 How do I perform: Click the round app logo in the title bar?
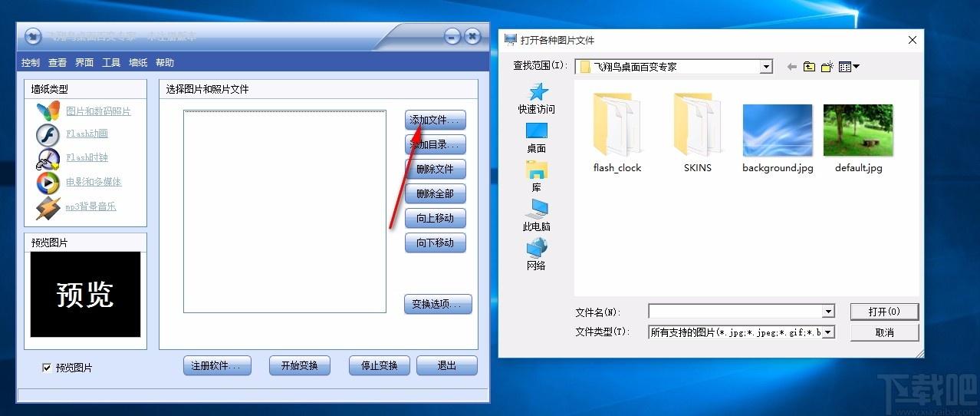tap(32, 36)
